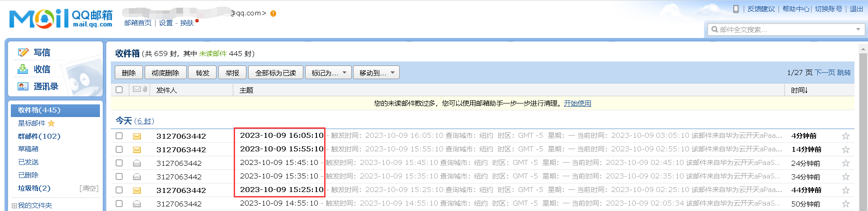Check the box for the 15:55:10 email
Viewport: 868px width, 211px height.
(119, 149)
